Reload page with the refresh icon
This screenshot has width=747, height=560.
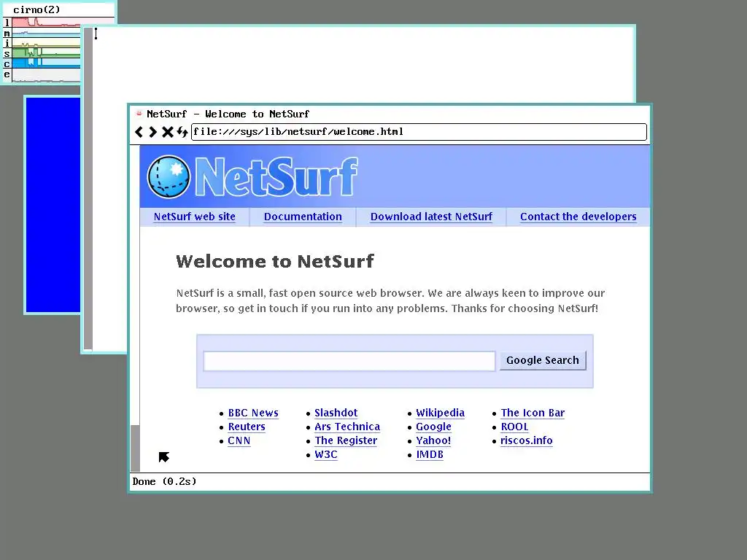tap(182, 132)
